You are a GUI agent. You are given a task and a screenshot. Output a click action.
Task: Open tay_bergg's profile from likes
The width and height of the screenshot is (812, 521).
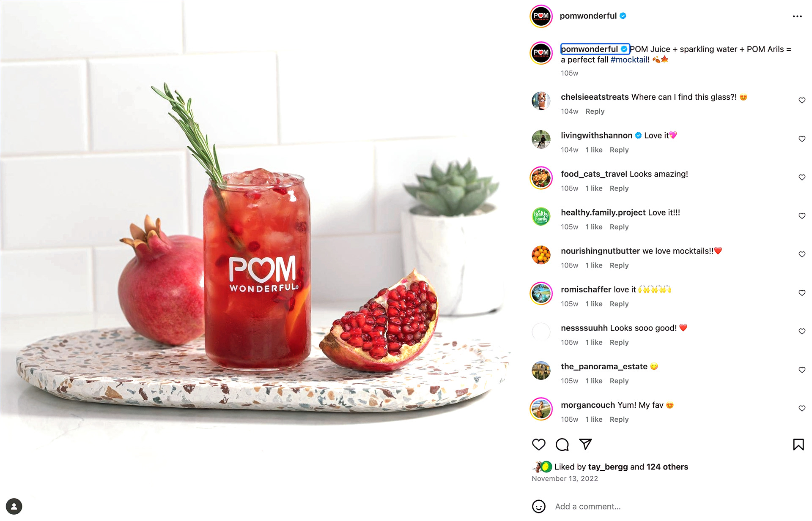click(608, 467)
